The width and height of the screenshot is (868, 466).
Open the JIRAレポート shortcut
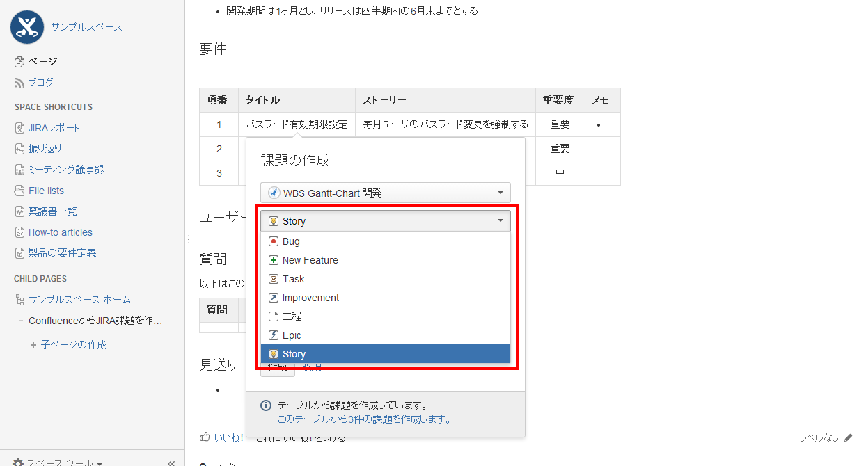pos(54,128)
